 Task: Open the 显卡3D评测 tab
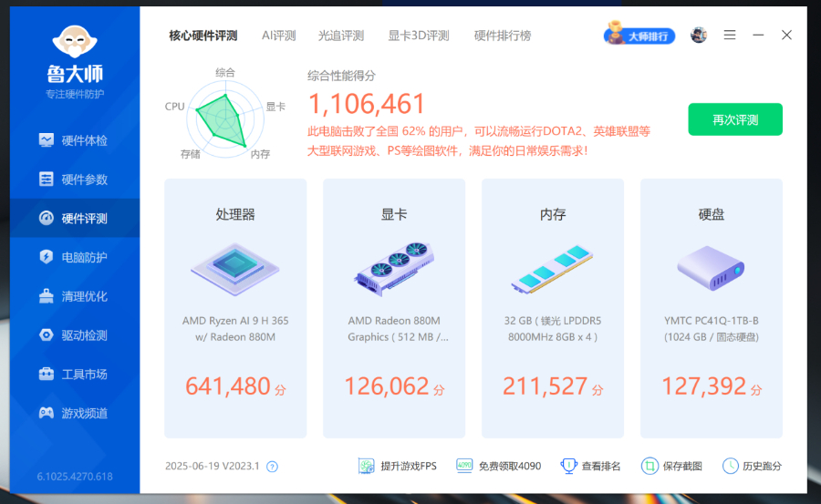[419, 36]
